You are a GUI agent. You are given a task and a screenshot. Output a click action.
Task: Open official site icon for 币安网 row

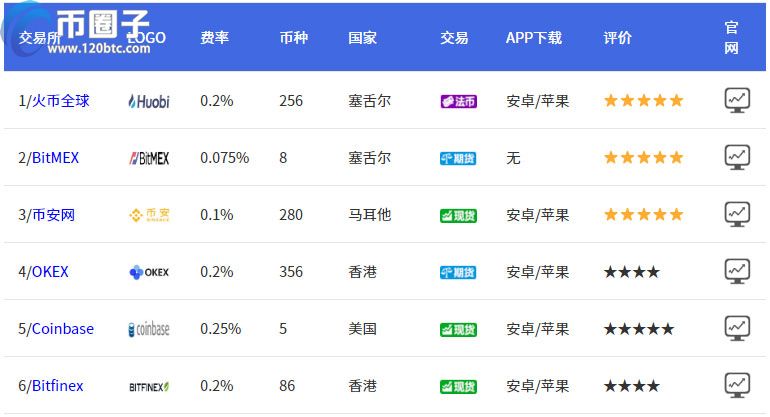coord(737,214)
